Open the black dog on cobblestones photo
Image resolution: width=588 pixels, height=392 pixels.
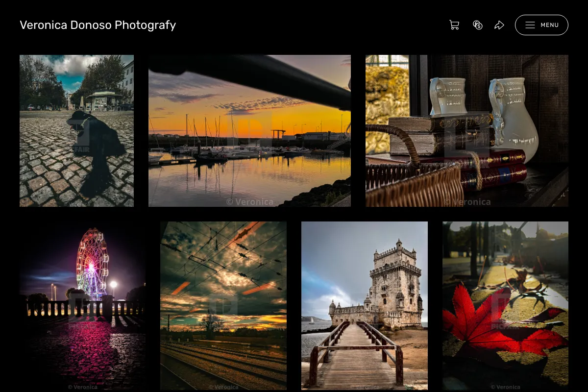(76, 131)
